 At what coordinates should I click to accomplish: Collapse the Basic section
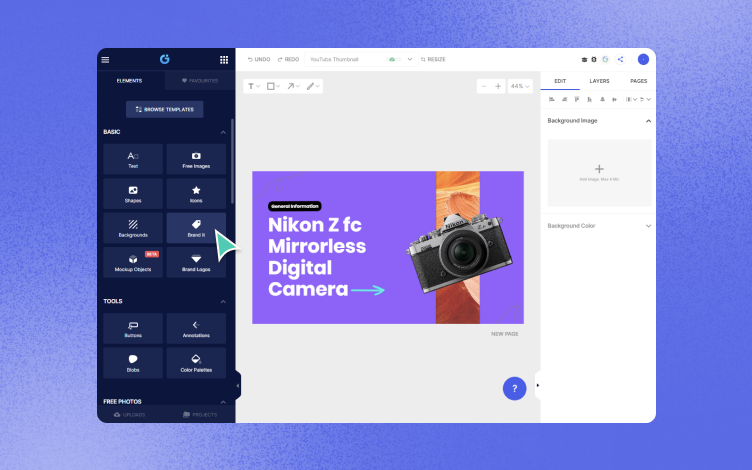(x=223, y=132)
